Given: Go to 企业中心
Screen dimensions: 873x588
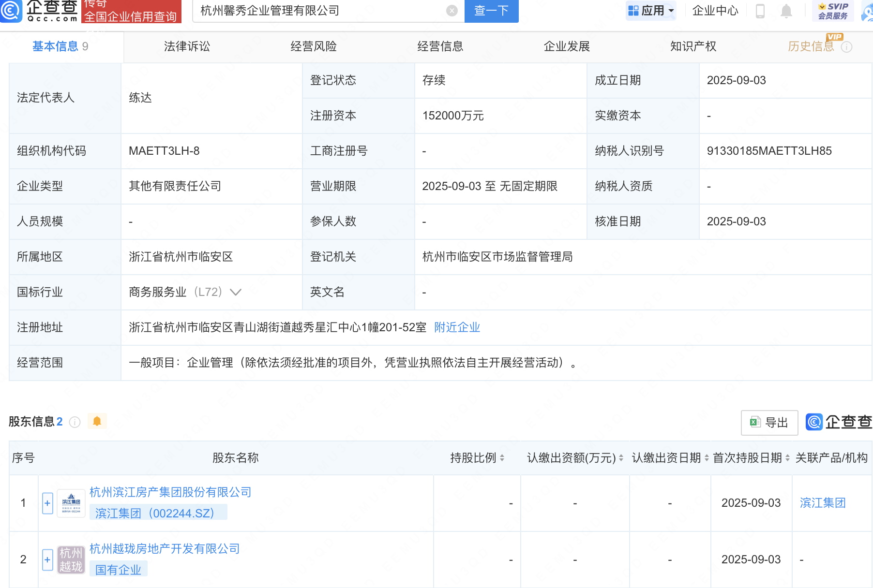Looking at the screenshot, I should click(x=715, y=11).
